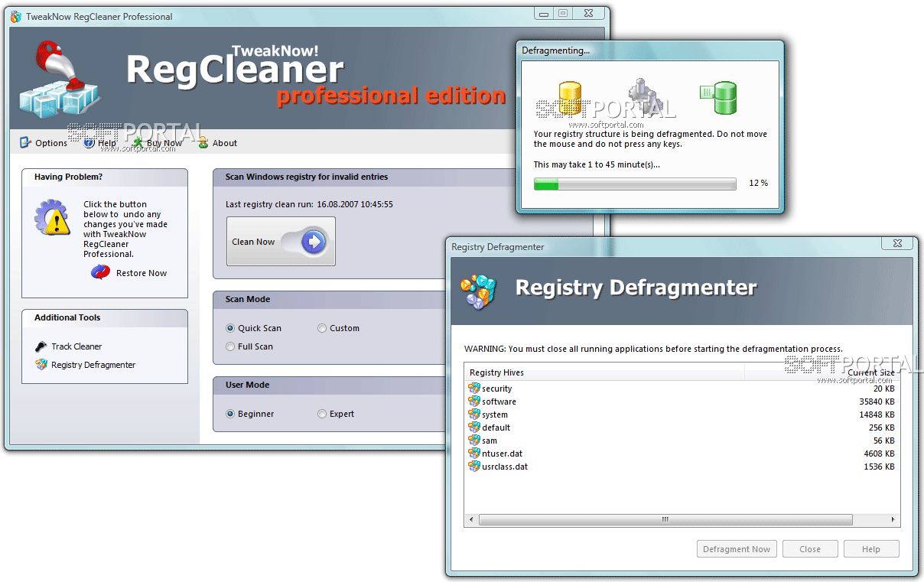The width and height of the screenshot is (924, 582).
Task: Click the Help question mark icon
Action: pyautogui.click(x=89, y=142)
